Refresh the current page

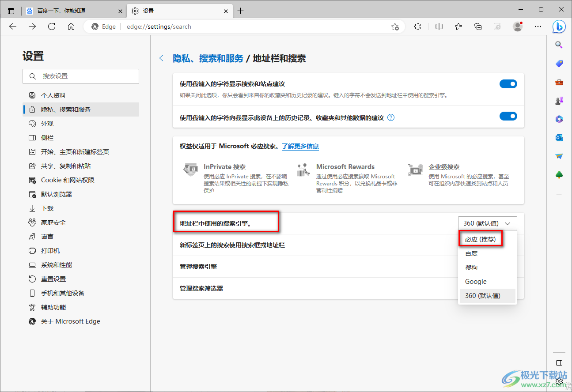(x=52, y=26)
